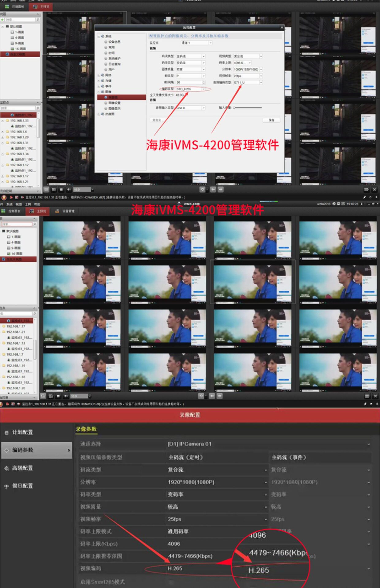
Task: Select 192.168.1.29 device in top window
Action: tap(19, 137)
